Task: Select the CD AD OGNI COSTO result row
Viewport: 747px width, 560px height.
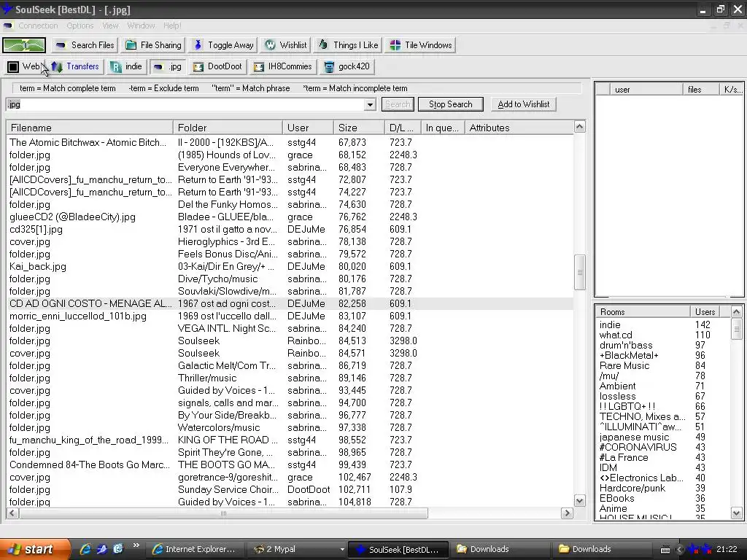Action: click(x=290, y=304)
